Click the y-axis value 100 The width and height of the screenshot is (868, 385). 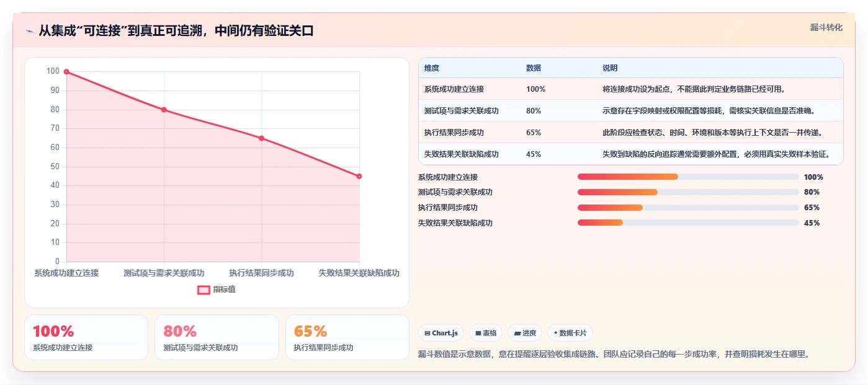coord(53,71)
